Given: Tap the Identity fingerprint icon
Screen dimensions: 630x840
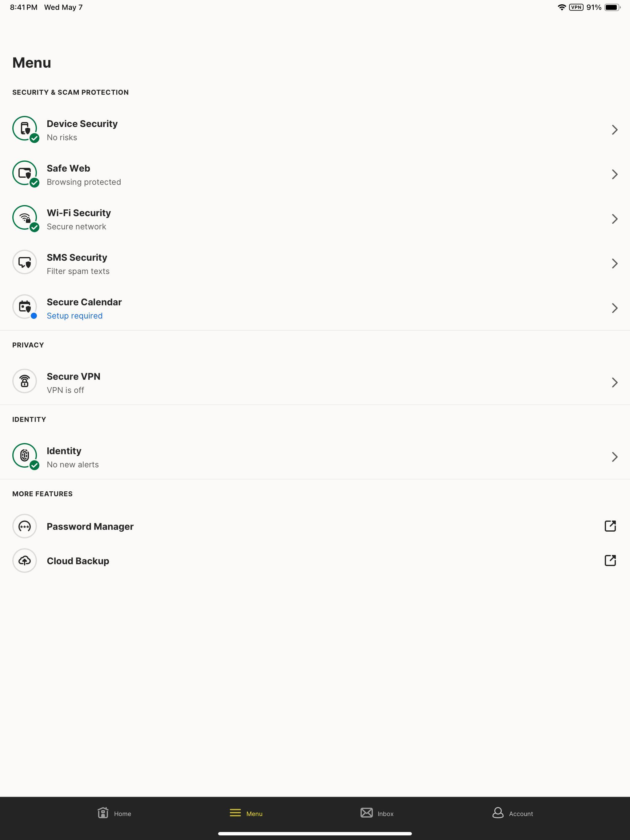Looking at the screenshot, I should 25,455.
